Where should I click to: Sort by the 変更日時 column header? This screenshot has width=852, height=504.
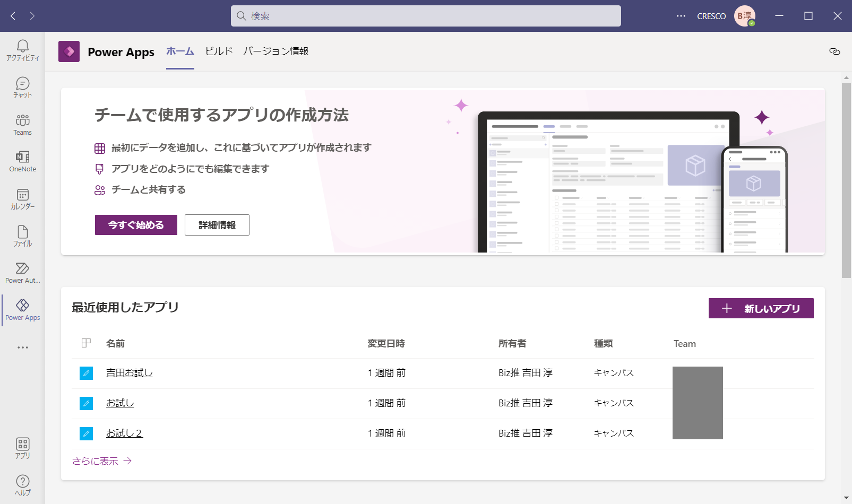click(386, 344)
